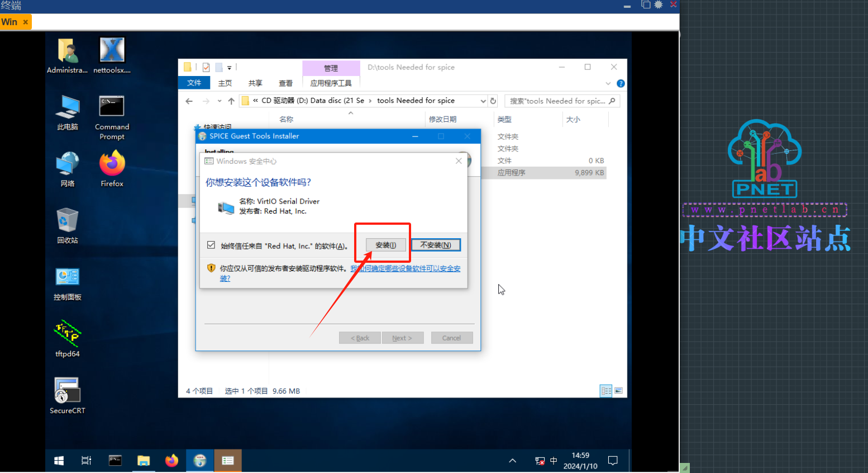This screenshot has height=473, width=868.
Task: Switch to the SPICE installer taskbar item
Action: pos(199,461)
